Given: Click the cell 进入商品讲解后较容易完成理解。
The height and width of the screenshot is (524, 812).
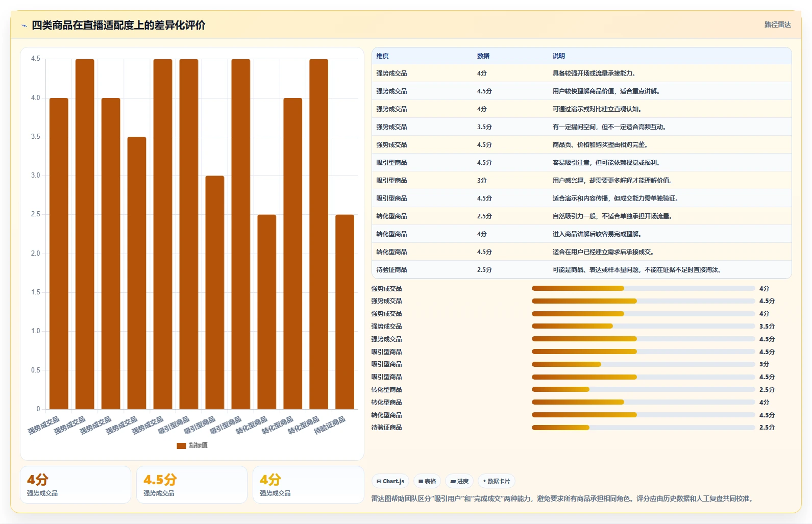Looking at the screenshot, I should (x=597, y=234).
